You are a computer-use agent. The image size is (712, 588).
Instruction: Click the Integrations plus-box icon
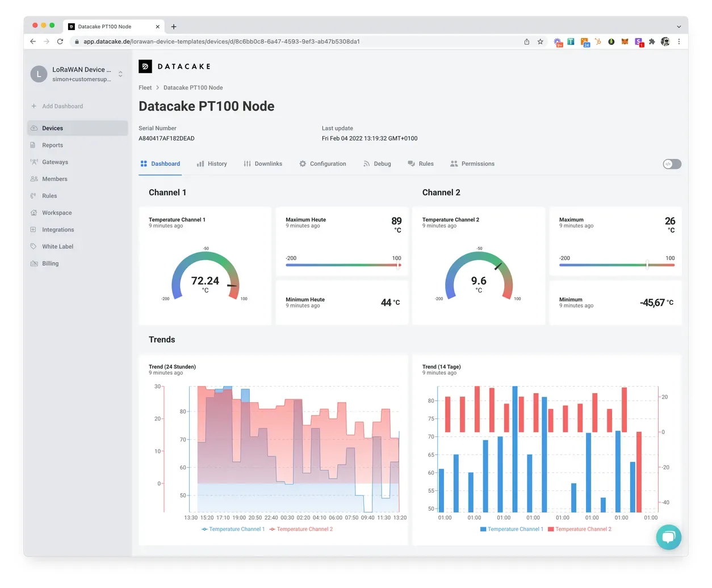(x=33, y=229)
